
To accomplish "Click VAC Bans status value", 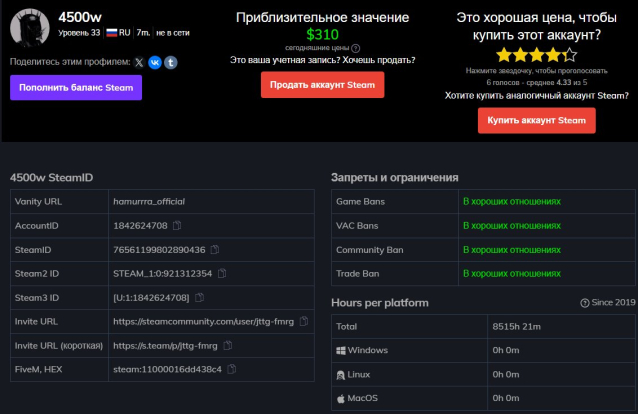I will click(512, 226).
